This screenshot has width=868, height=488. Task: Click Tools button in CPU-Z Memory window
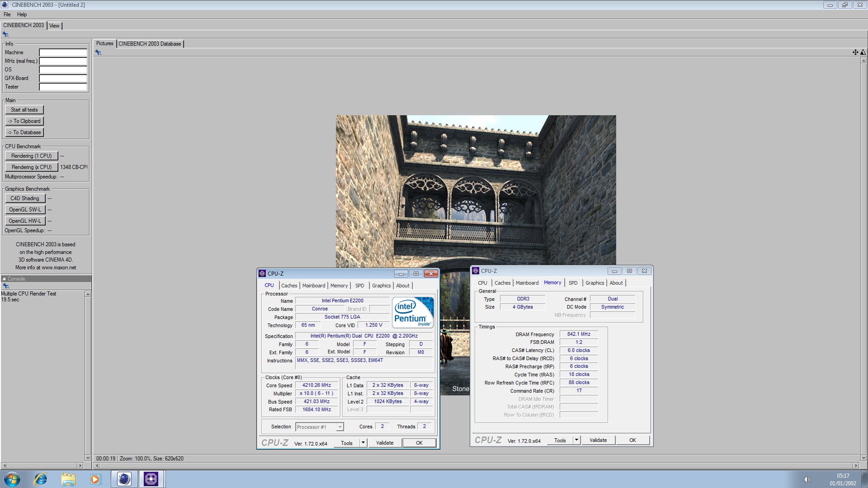click(560, 440)
